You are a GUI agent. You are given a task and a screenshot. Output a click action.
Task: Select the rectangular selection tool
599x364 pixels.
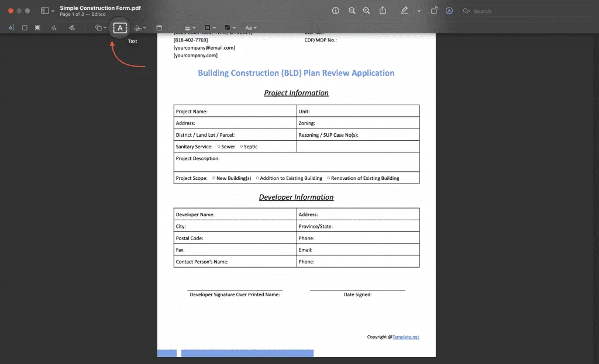click(x=23, y=27)
